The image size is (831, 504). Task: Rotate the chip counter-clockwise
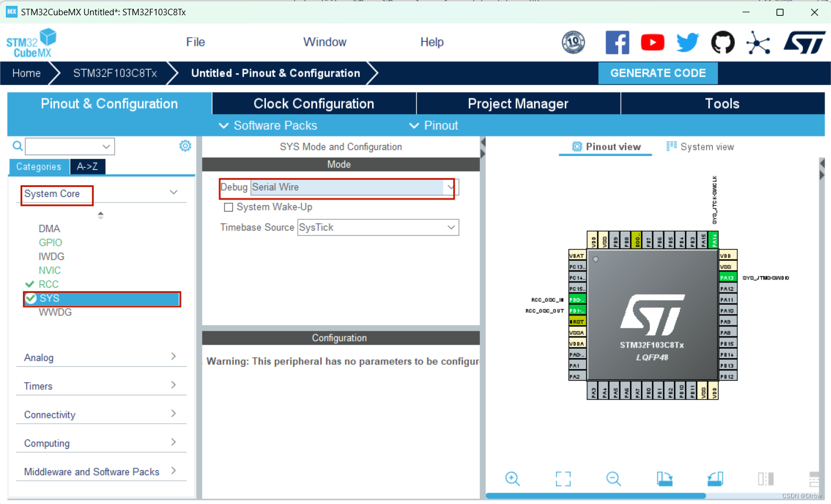[715, 479]
